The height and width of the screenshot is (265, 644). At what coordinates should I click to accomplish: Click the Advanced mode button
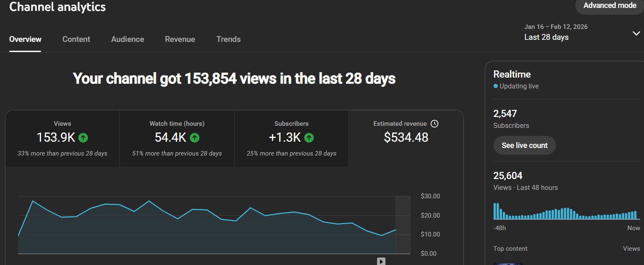[610, 6]
